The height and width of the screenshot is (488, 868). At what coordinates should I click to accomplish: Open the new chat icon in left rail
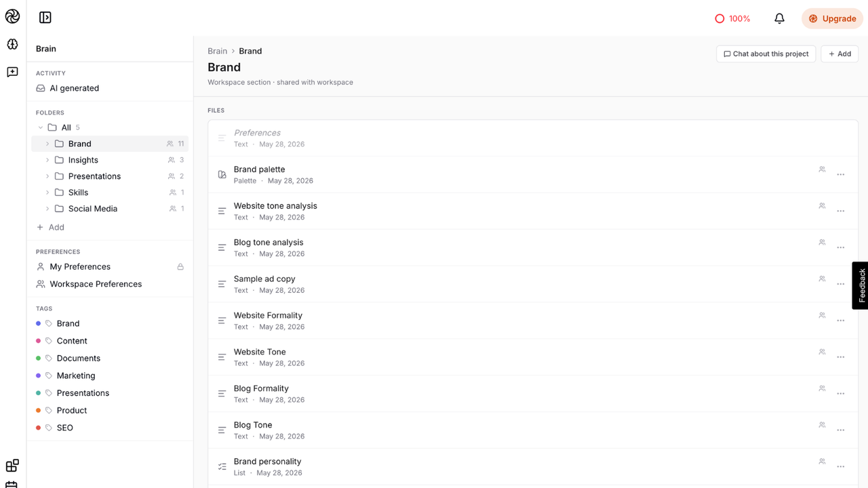[x=12, y=72]
